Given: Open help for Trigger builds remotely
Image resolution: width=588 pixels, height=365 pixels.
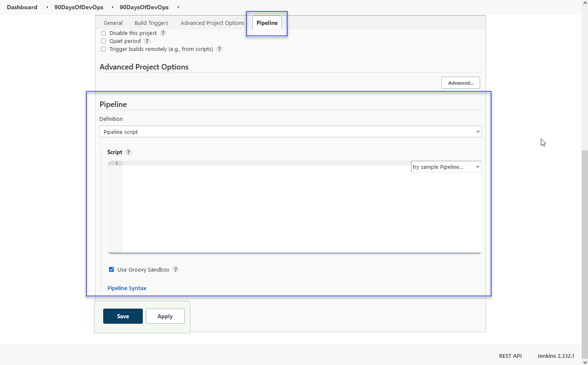Looking at the screenshot, I should point(219,49).
